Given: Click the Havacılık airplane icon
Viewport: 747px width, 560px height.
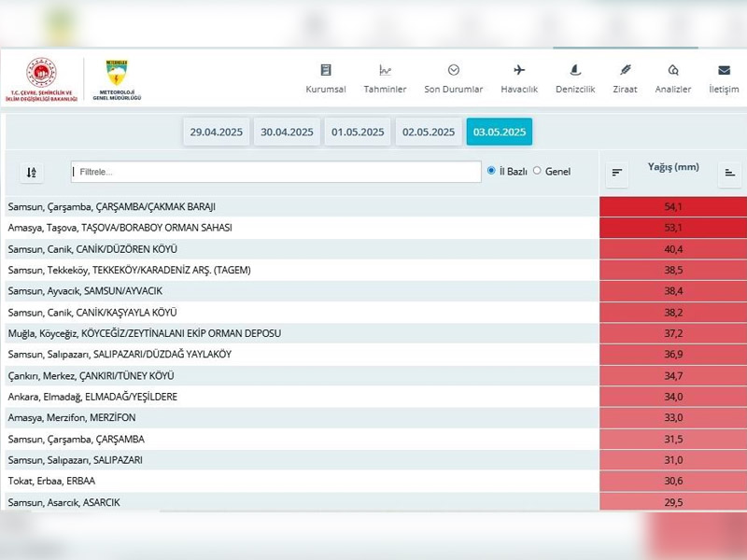Looking at the screenshot, I should click(519, 70).
